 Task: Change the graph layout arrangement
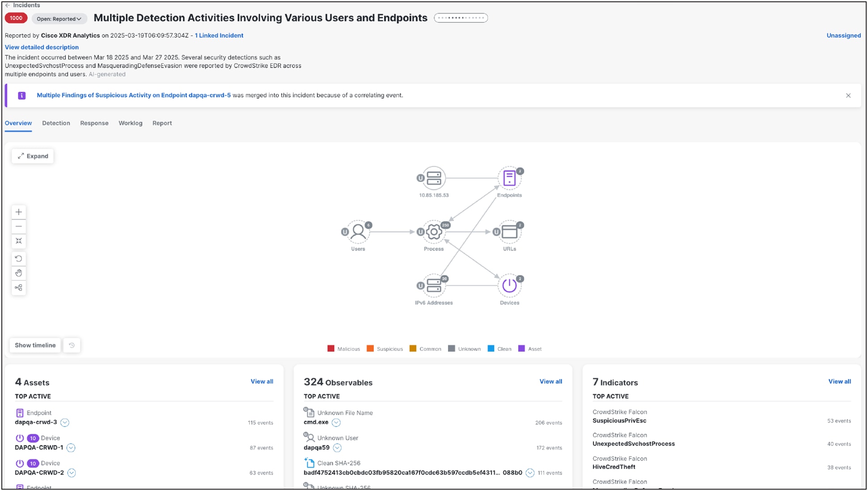coord(19,288)
